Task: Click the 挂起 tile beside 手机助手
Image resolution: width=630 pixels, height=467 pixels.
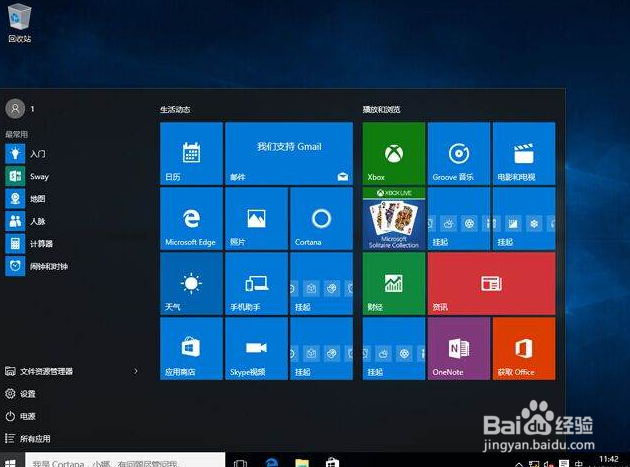Action: [x=321, y=284]
